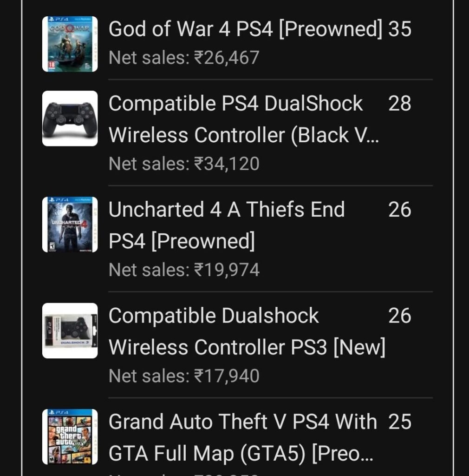Screen dimensions: 469x476
Task: Click the black PS4 DualShock controller image
Action: 70,118
